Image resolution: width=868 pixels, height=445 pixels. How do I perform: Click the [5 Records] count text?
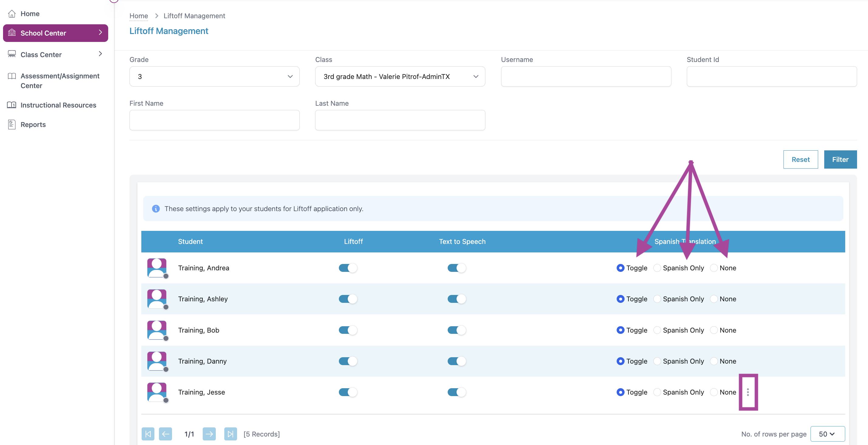[261, 434]
